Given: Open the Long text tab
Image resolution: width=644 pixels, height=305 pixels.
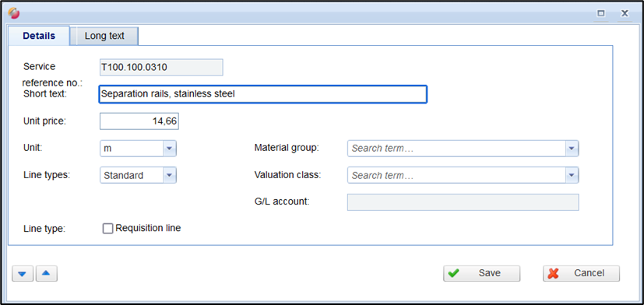Looking at the screenshot, I should point(104,36).
